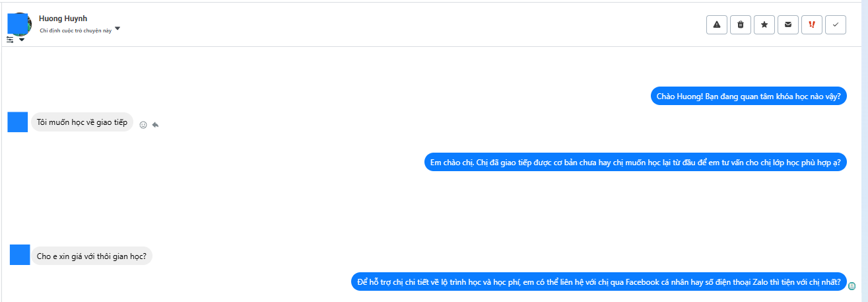Expand the dropdown arrow beside sliders icon

(22, 40)
